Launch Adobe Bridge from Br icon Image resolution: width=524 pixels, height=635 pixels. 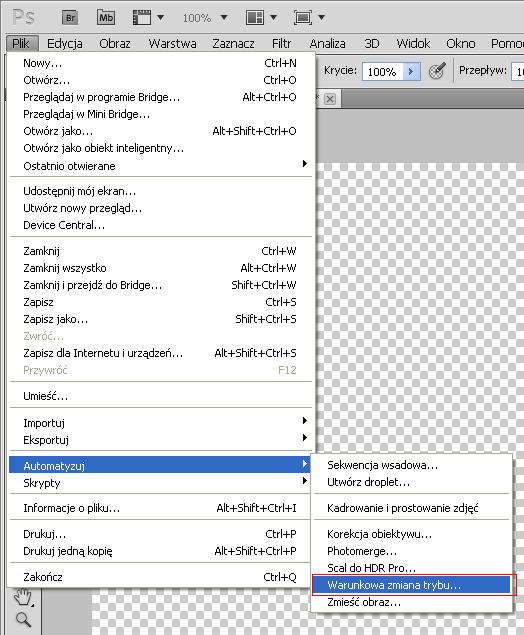70,17
